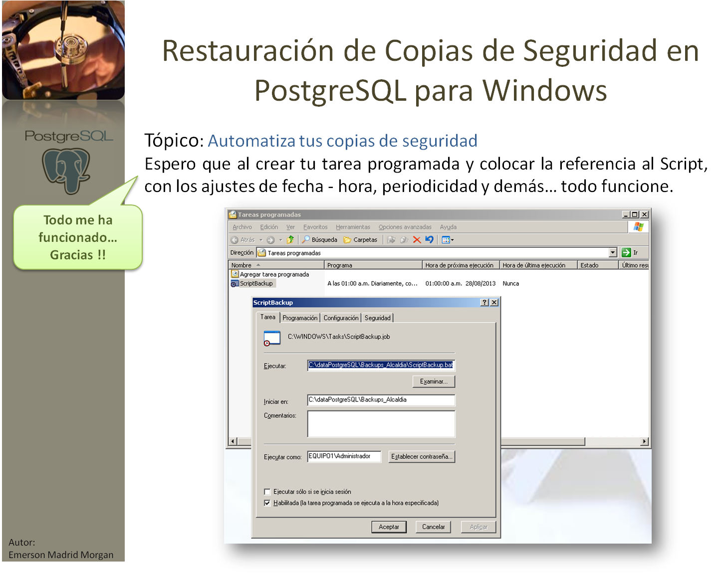Viewport: 728px width, 576px height.
Task: Open the forward history dropdown arrow
Action: coord(280,240)
